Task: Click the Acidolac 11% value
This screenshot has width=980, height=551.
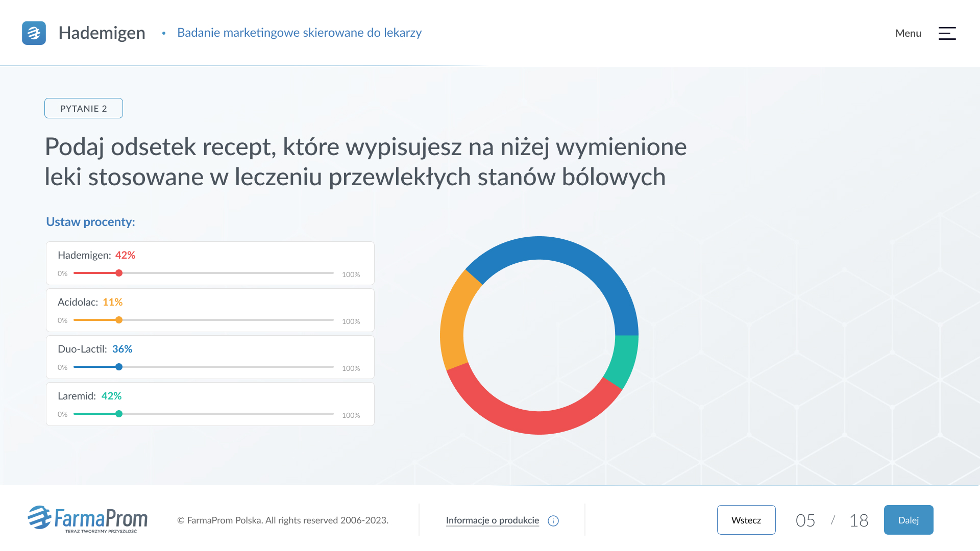Action: click(112, 302)
